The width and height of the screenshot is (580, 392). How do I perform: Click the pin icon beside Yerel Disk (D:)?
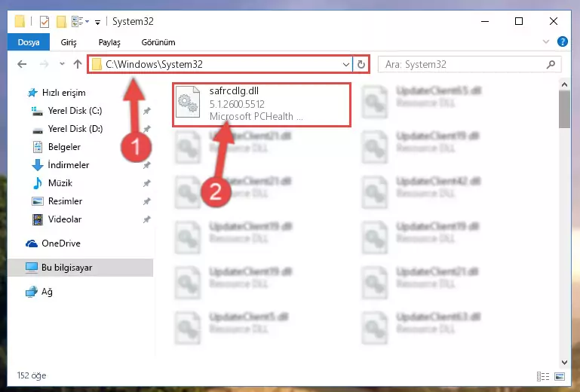147,129
